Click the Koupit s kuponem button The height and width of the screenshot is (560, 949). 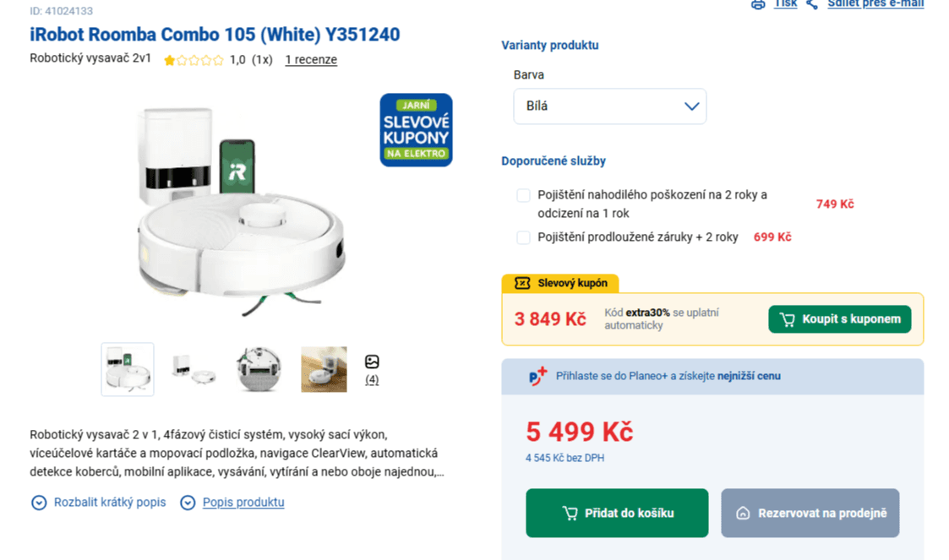click(839, 319)
